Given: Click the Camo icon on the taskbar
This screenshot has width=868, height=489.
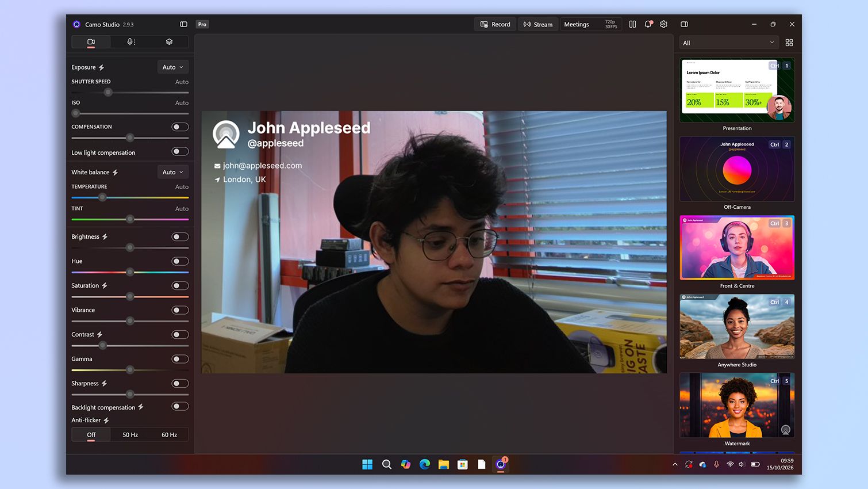Looking at the screenshot, I should click(x=501, y=464).
